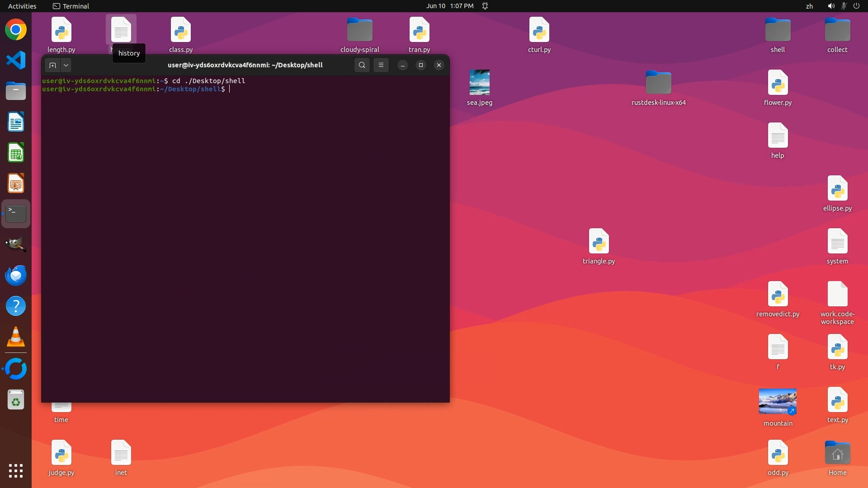Expand the new tab dropdown arrow
This screenshot has width=868, height=488.
[x=66, y=65]
